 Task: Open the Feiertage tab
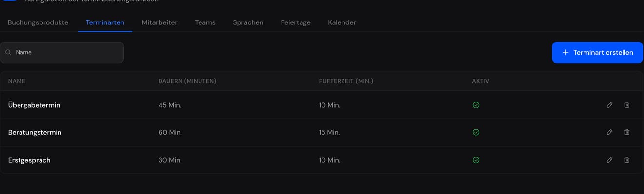pyautogui.click(x=296, y=22)
